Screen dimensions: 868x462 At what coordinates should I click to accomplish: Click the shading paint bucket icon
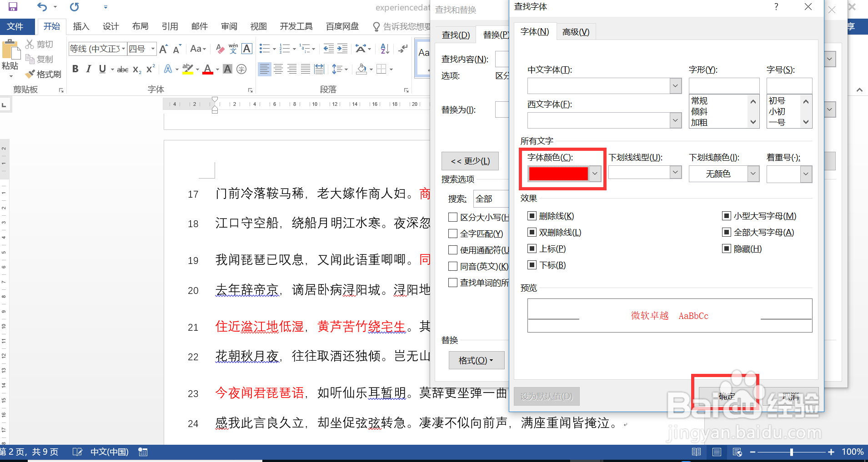pos(362,69)
